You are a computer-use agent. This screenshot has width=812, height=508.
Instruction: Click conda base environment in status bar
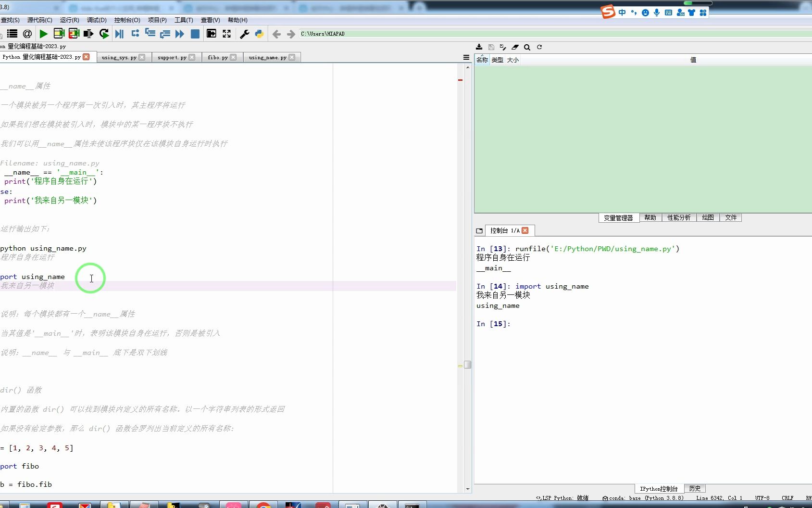tap(643, 498)
